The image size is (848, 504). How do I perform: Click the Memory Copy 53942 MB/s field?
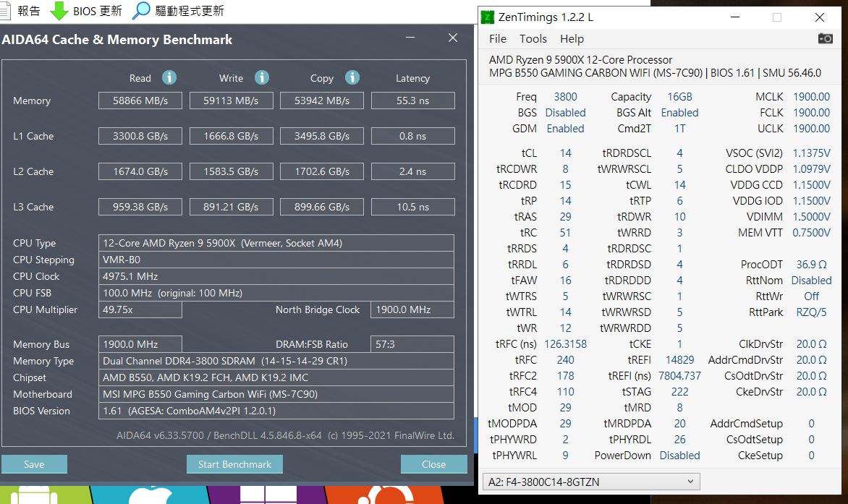click(322, 101)
